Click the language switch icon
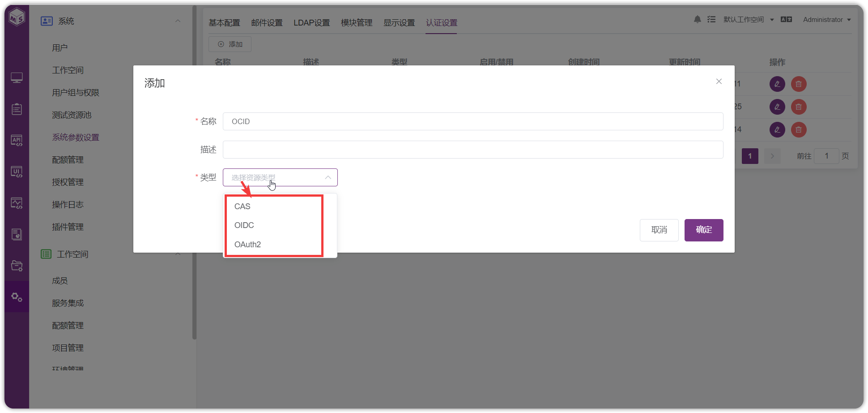 coord(786,20)
